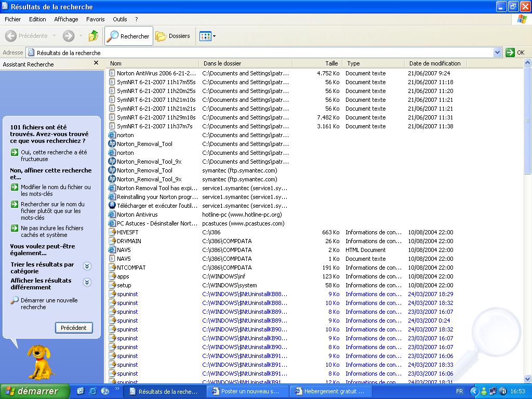Open the ? help menu

coord(137,19)
